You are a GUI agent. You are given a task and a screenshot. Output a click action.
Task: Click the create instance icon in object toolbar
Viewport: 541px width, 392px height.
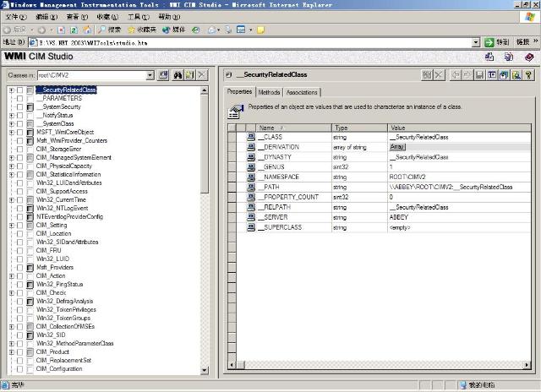click(427, 75)
